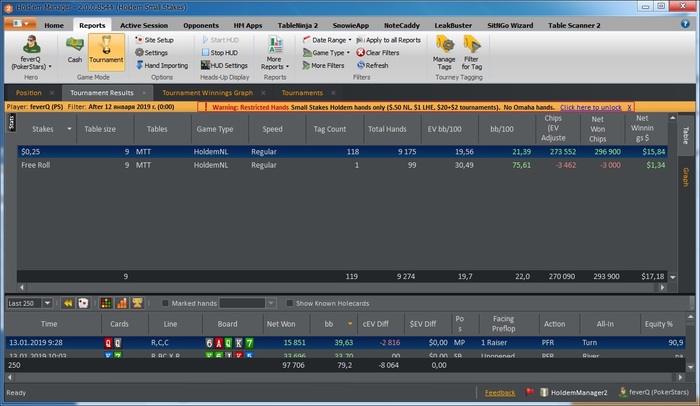The height and width of the screenshot is (406, 700).
Task: Click the orange bar chart icon
Action: pos(121,303)
